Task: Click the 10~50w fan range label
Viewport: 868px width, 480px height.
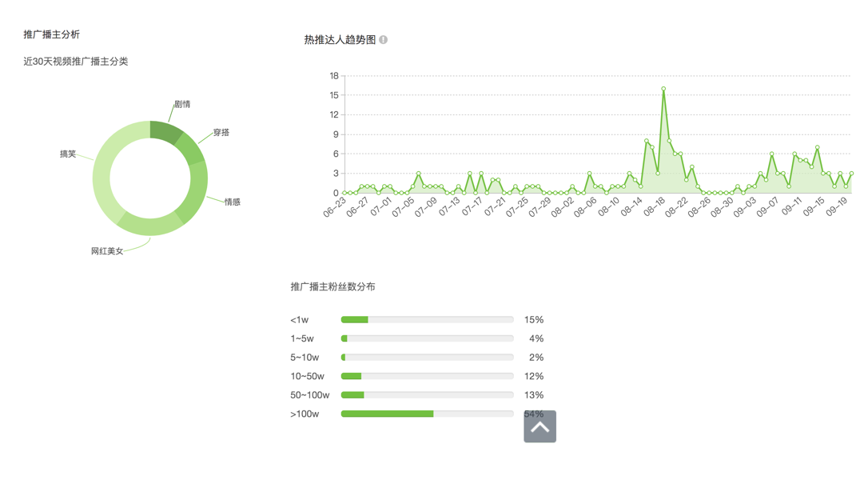Action: point(310,375)
